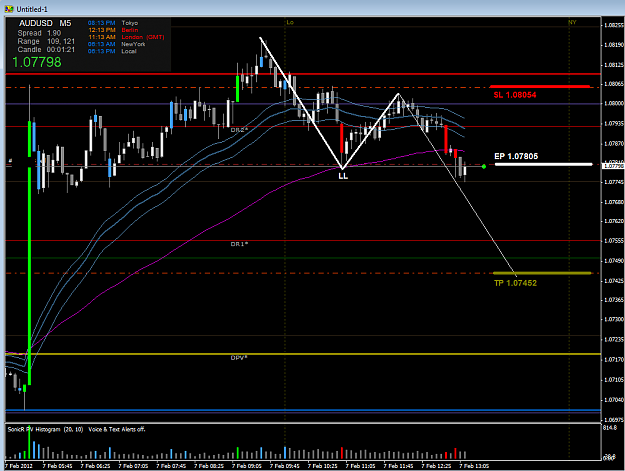Select the EP 1.07805 label
This screenshot has width=625, height=471.
click(516, 156)
